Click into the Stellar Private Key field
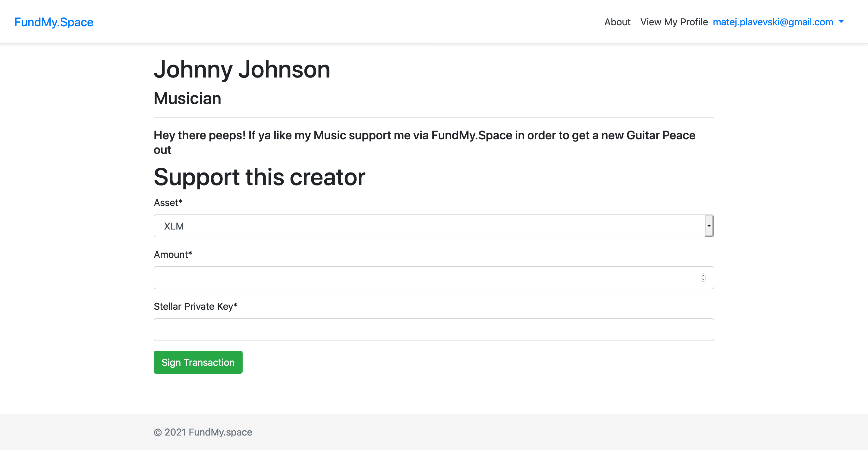 434,330
